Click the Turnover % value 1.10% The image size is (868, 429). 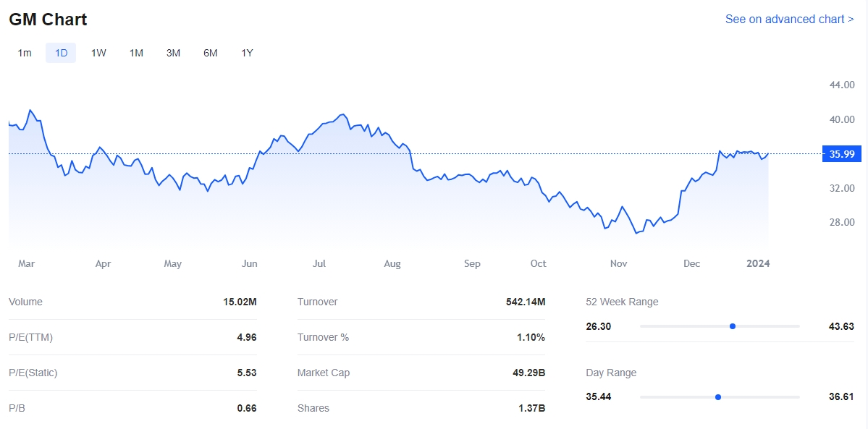pos(531,337)
